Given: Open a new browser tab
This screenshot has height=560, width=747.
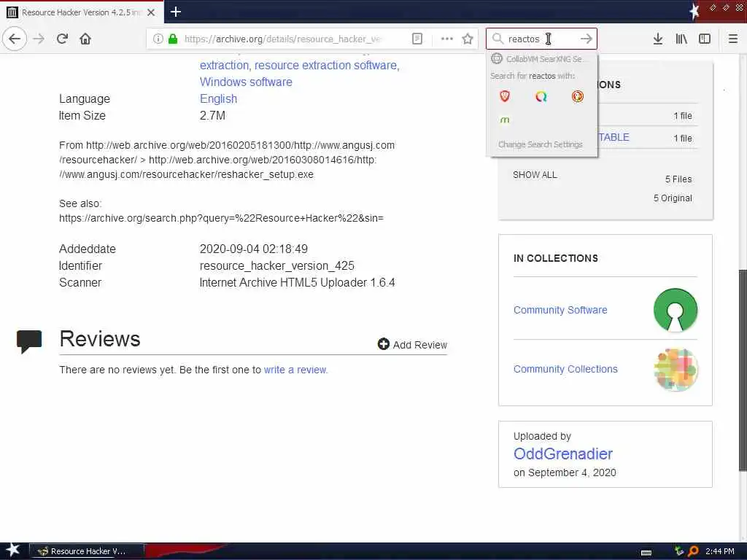Looking at the screenshot, I should point(175,12).
